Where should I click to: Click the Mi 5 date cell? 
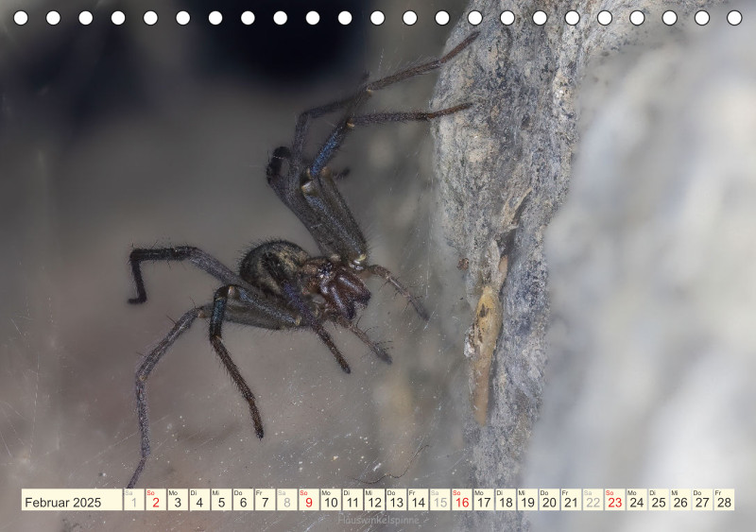(221, 500)
